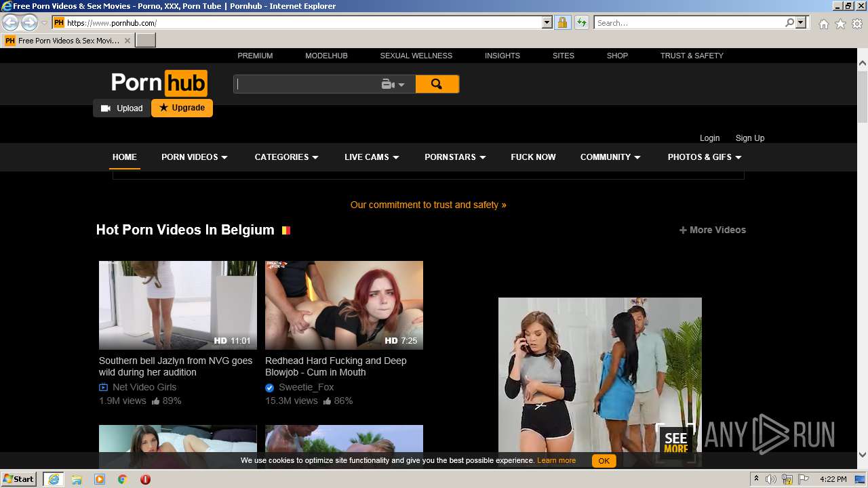Open SEXUAL WELLNESS in the top bar
The image size is (868, 488).
pos(416,56)
